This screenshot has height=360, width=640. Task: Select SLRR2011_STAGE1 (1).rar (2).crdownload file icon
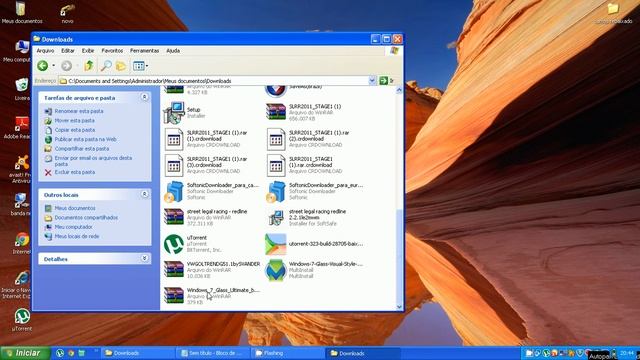[276, 139]
